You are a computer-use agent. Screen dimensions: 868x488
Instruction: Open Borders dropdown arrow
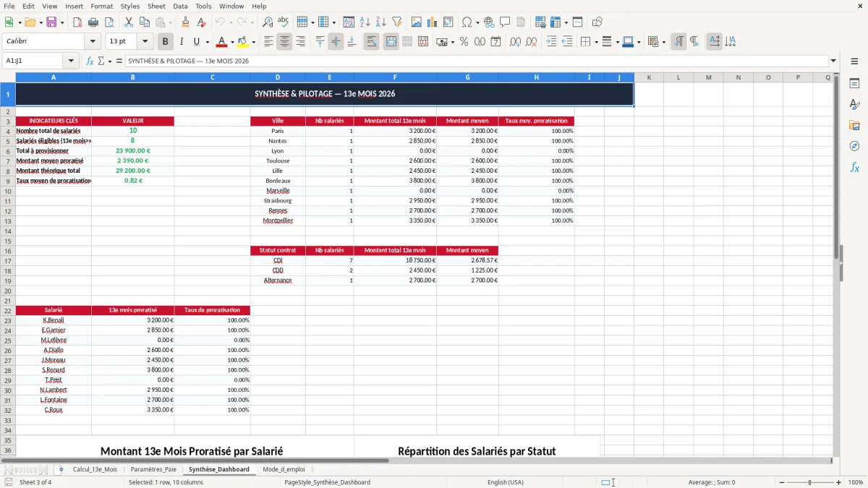pyautogui.click(x=596, y=42)
